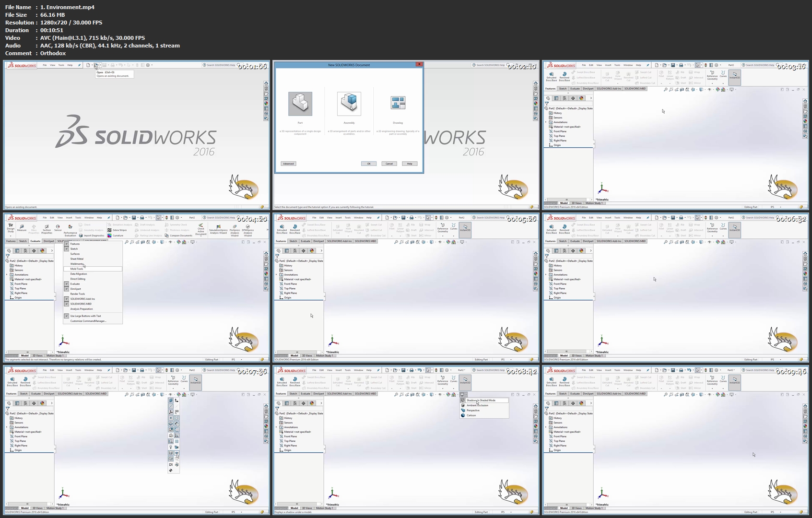Open the DisplayManager tab icon in 00:03:16 frame
The height and width of the screenshot is (518, 812).
[x=581, y=98]
